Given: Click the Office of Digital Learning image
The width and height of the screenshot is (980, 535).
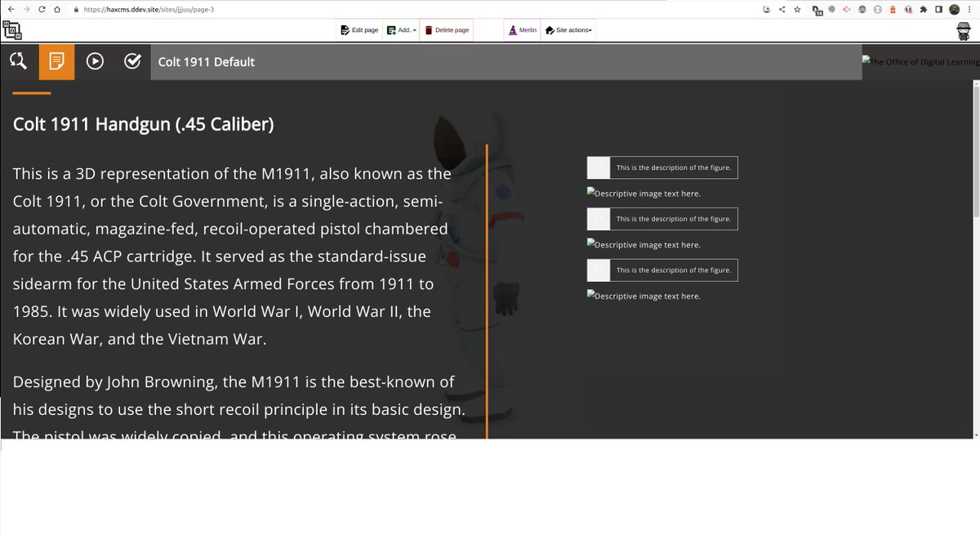Looking at the screenshot, I should pos(920,61).
